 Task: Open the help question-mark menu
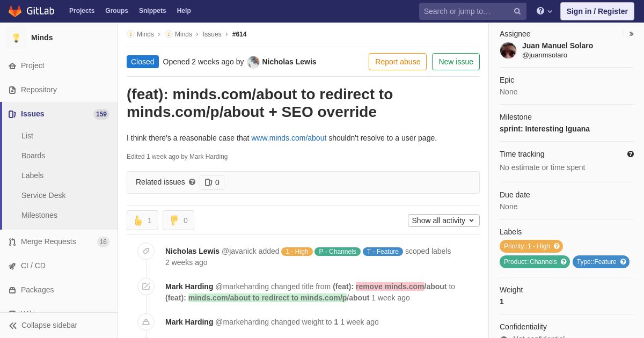coord(544,11)
